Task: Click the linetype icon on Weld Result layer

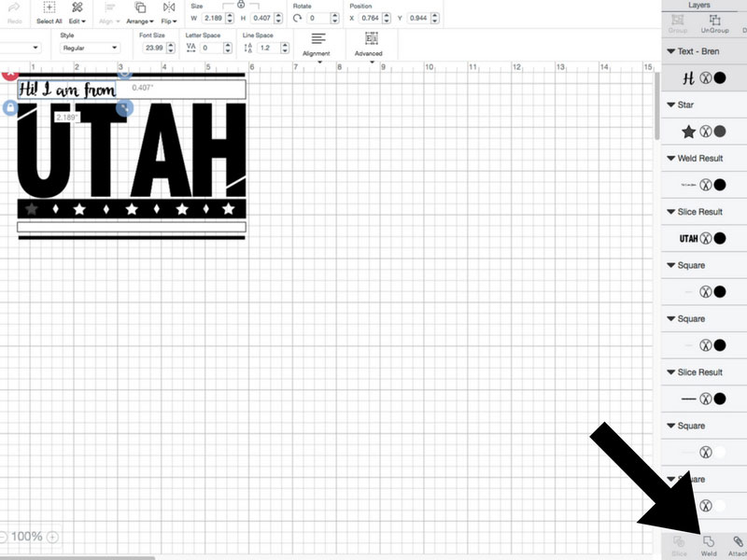Action: tap(706, 185)
